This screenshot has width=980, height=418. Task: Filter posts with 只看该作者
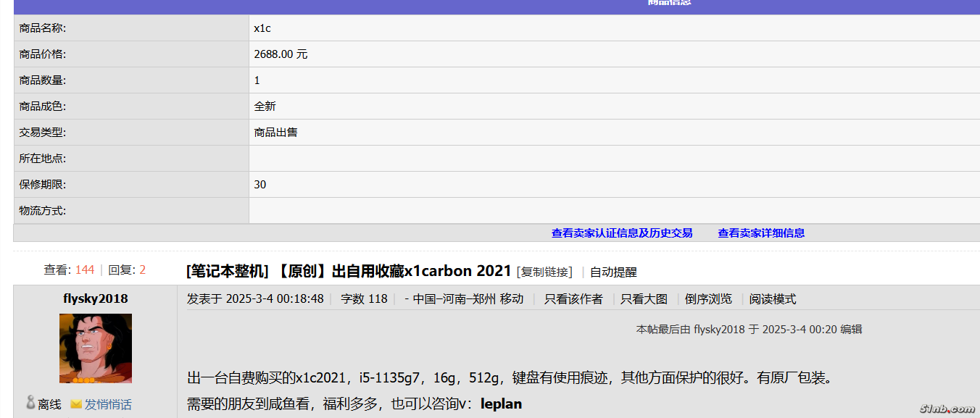(x=573, y=299)
